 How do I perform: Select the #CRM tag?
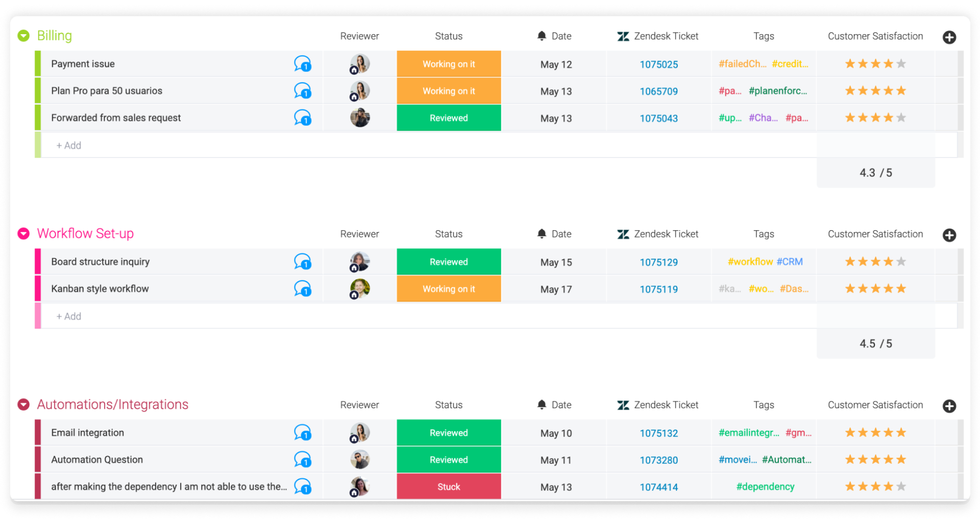pos(790,262)
